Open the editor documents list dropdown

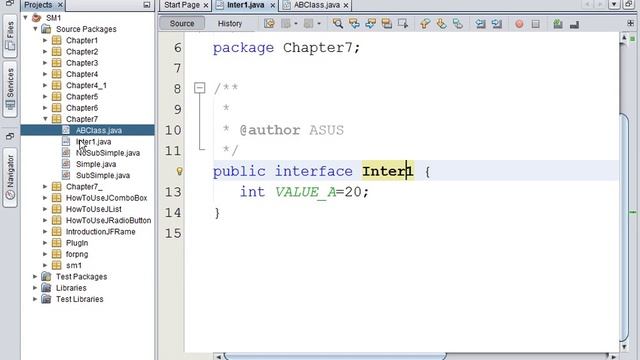[x=614, y=4]
